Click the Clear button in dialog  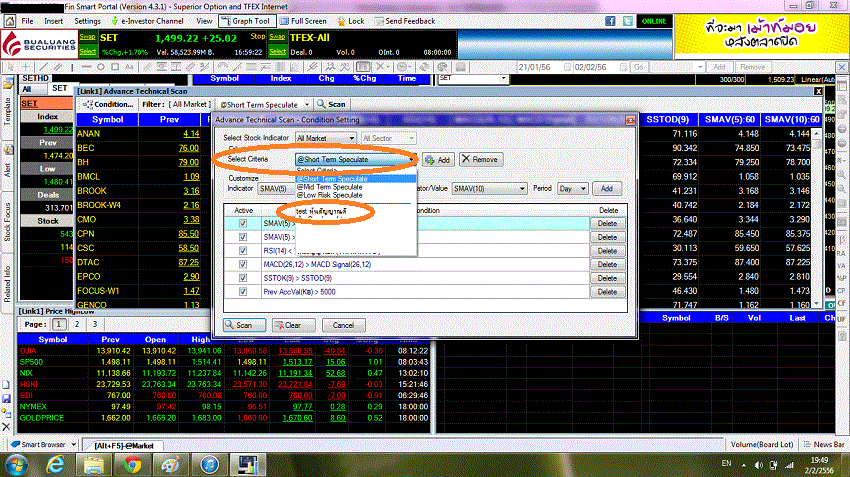(x=293, y=325)
